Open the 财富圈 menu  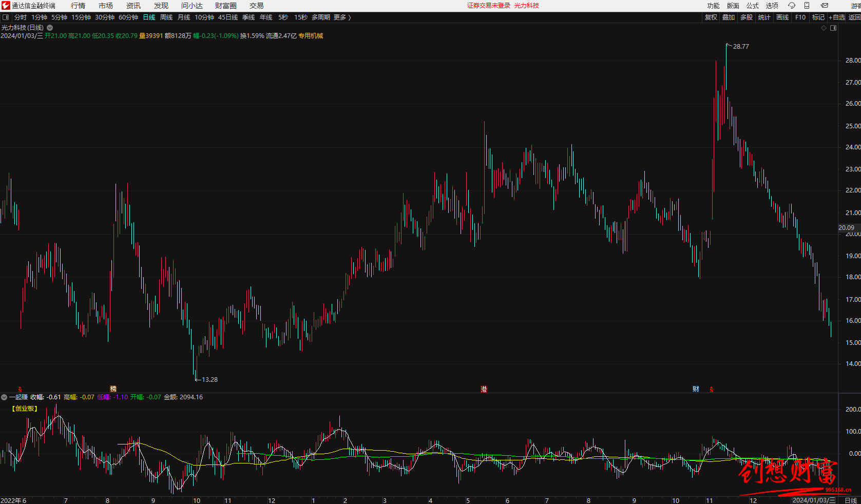click(226, 6)
